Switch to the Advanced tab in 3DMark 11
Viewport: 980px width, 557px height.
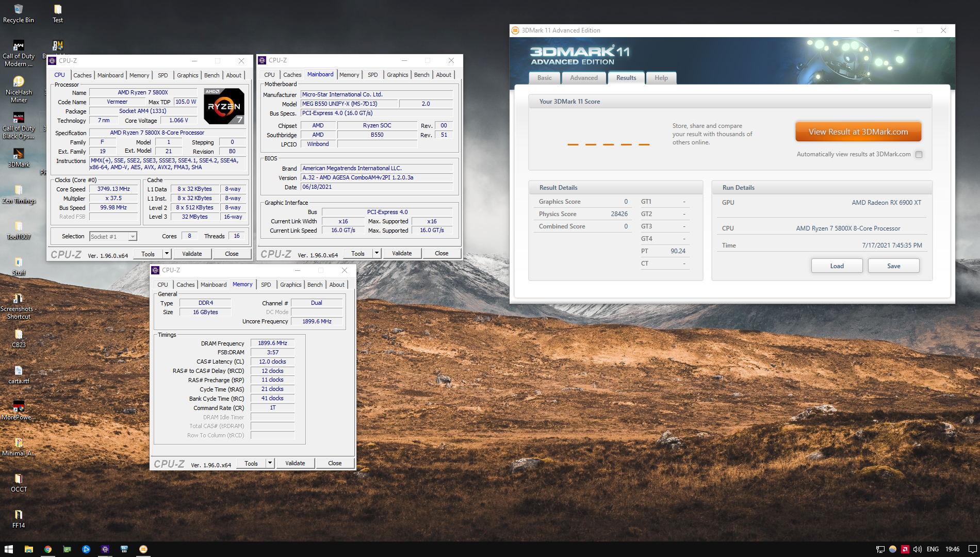[584, 78]
